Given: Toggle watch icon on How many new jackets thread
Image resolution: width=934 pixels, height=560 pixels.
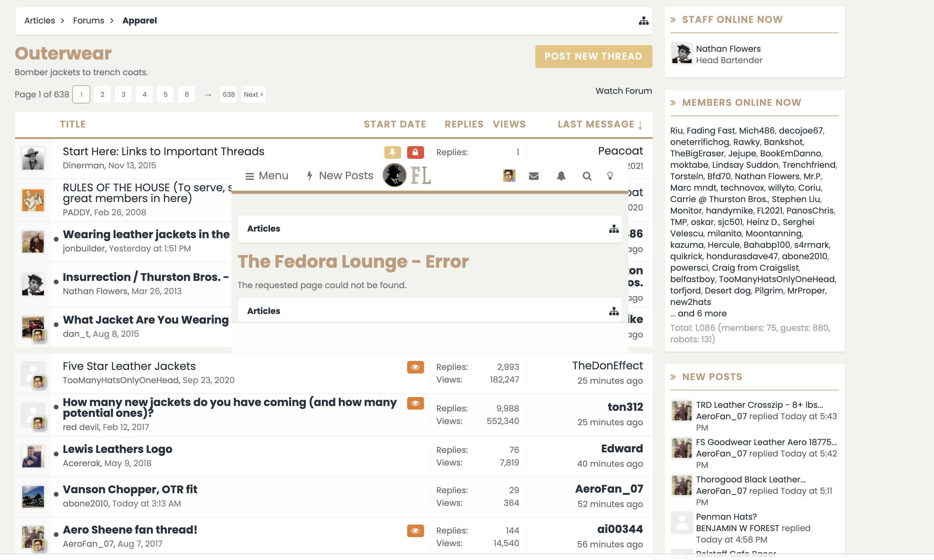Looking at the screenshot, I should click(415, 403).
